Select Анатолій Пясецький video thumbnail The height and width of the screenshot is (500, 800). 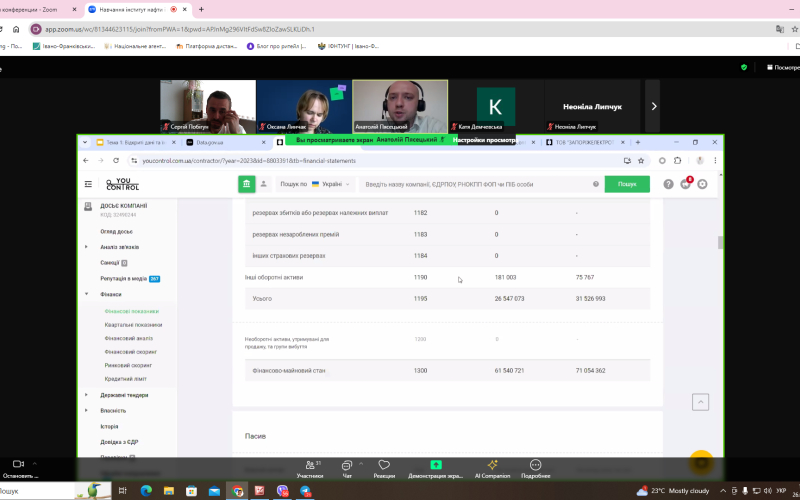(x=400, y=106)
